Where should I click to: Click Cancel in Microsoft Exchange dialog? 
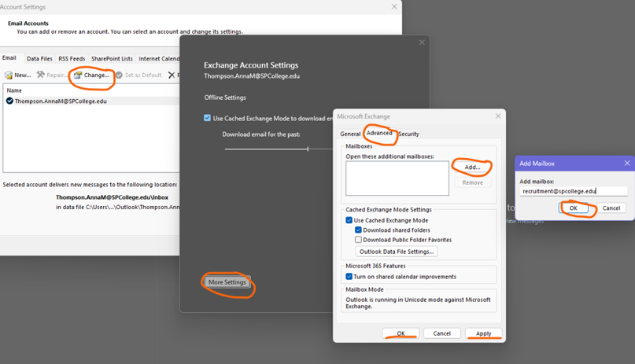442,333
